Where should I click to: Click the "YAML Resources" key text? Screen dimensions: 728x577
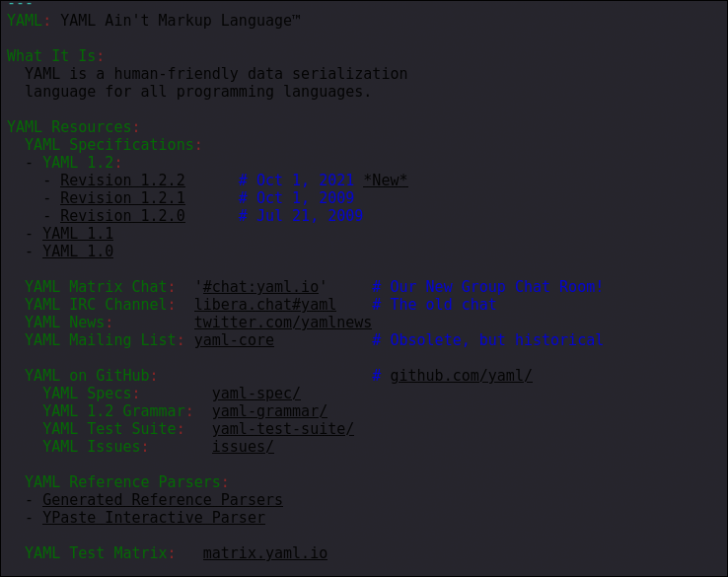69,127
